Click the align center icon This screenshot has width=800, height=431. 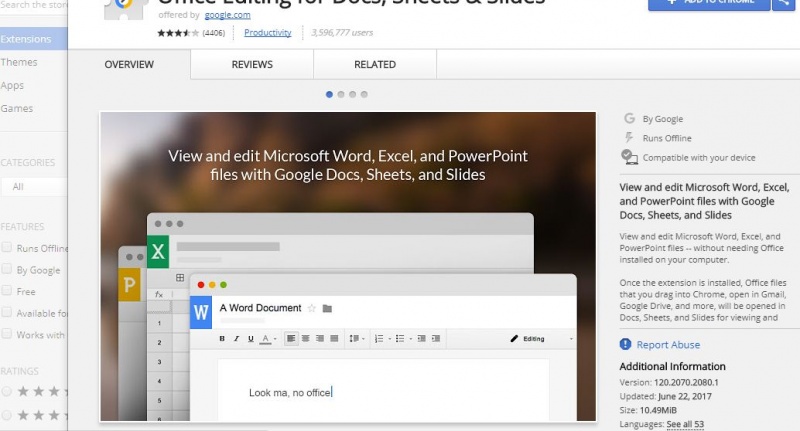306,339
